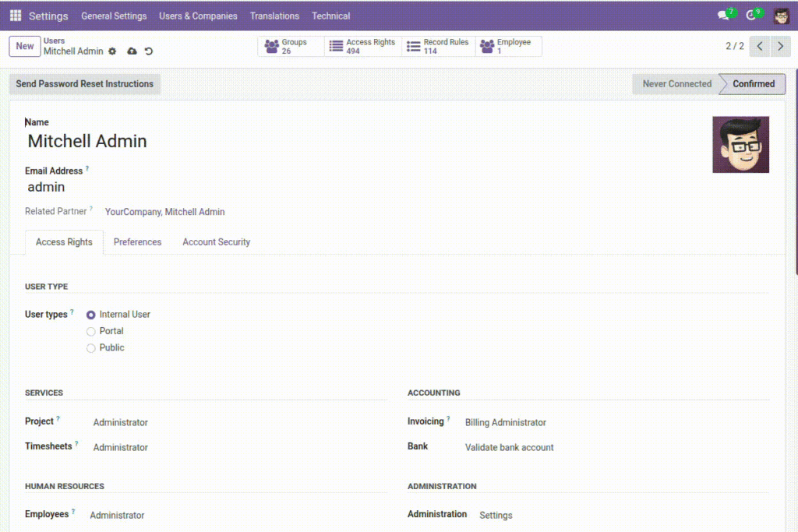Screen dimensions: 798x532
Task: Open the General Settings menu
Action: point(114,16)
